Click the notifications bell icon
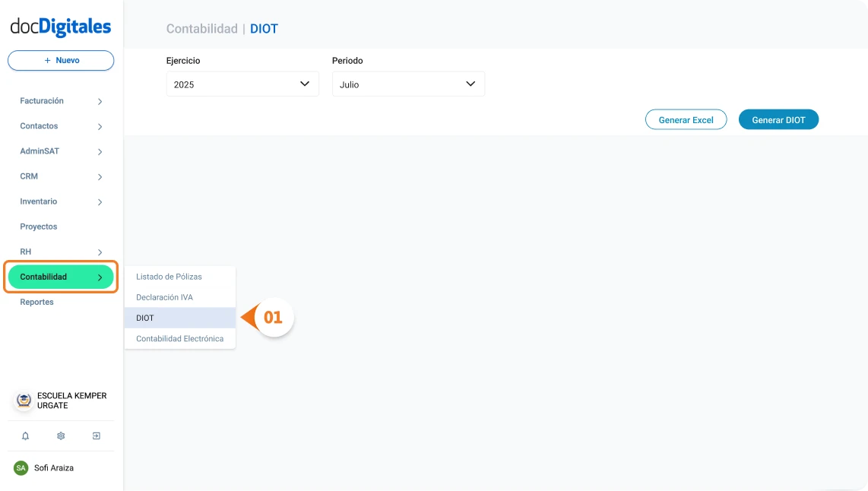868x491 pixels. (x=25, y=436)
